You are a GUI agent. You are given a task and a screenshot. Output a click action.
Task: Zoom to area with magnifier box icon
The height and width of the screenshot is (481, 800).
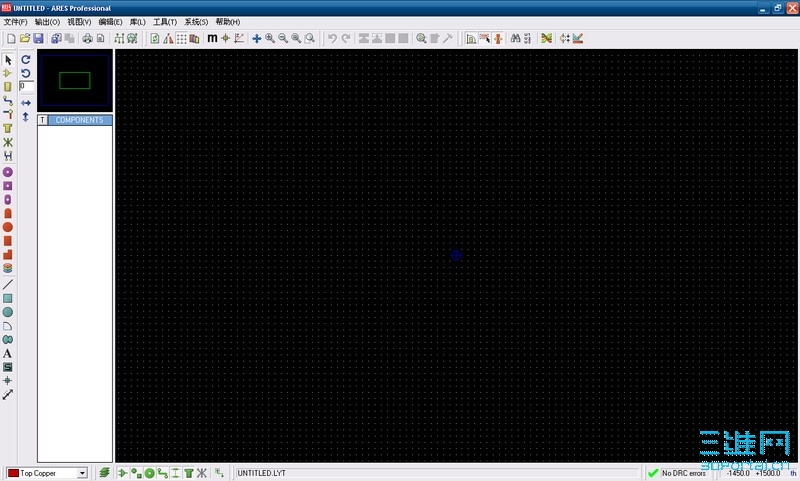310,38
